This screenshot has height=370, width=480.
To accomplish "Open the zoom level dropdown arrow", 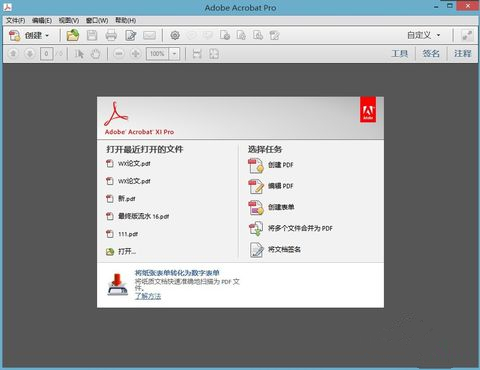I will (x=174, y=54).
